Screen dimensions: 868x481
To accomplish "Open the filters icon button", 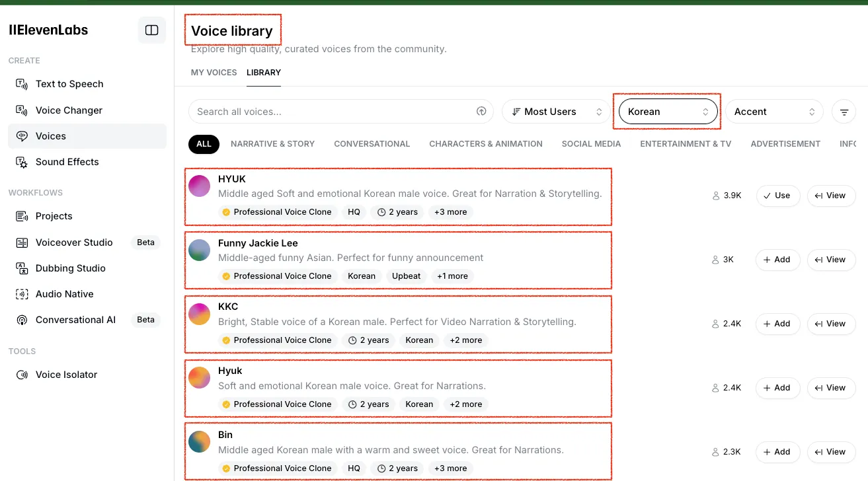I will click(x=844, y=112).
